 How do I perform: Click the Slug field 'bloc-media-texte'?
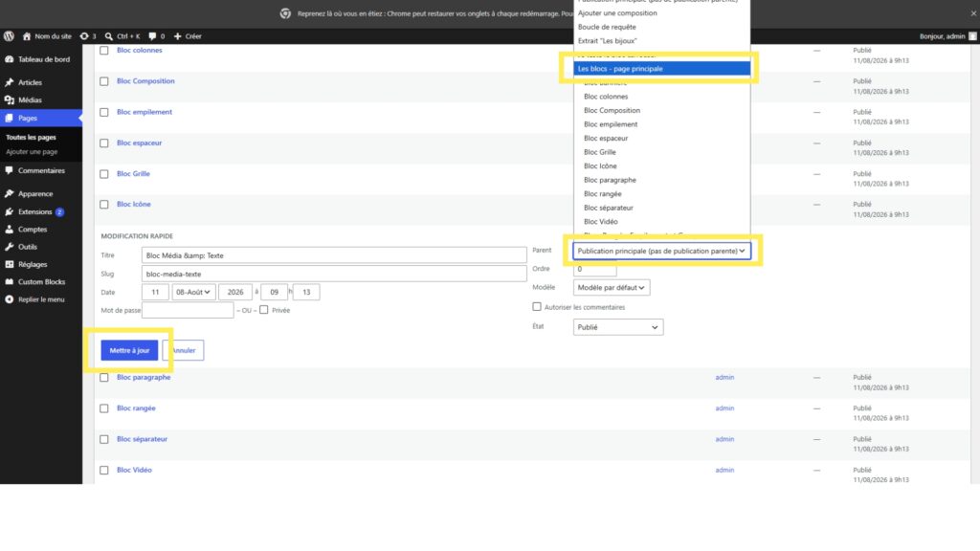334,274
